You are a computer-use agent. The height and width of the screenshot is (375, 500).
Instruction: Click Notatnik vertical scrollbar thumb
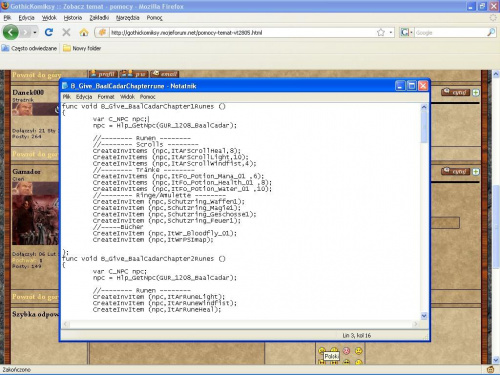424,127
